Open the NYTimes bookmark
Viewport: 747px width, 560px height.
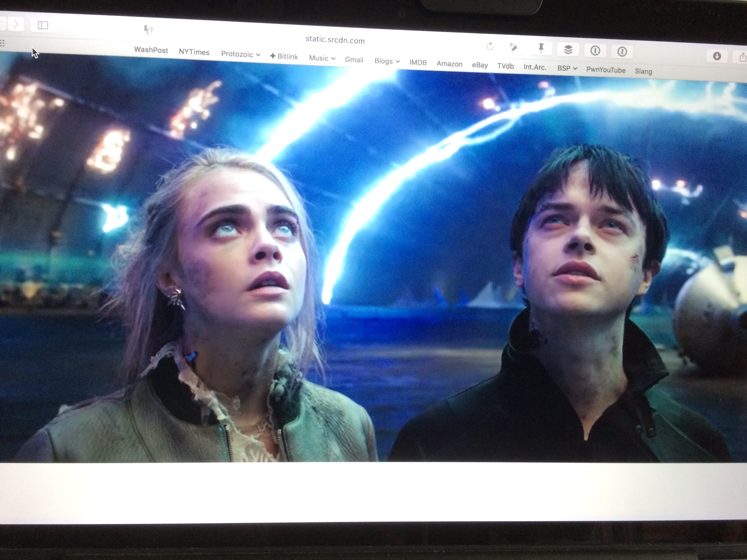(x=194, y=52)
